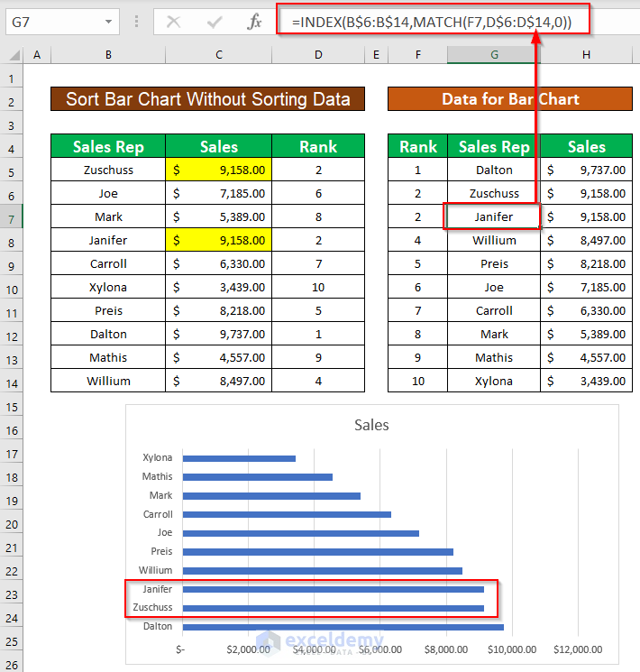Select column A header
The image size is (640, 672).
(37, 55)
